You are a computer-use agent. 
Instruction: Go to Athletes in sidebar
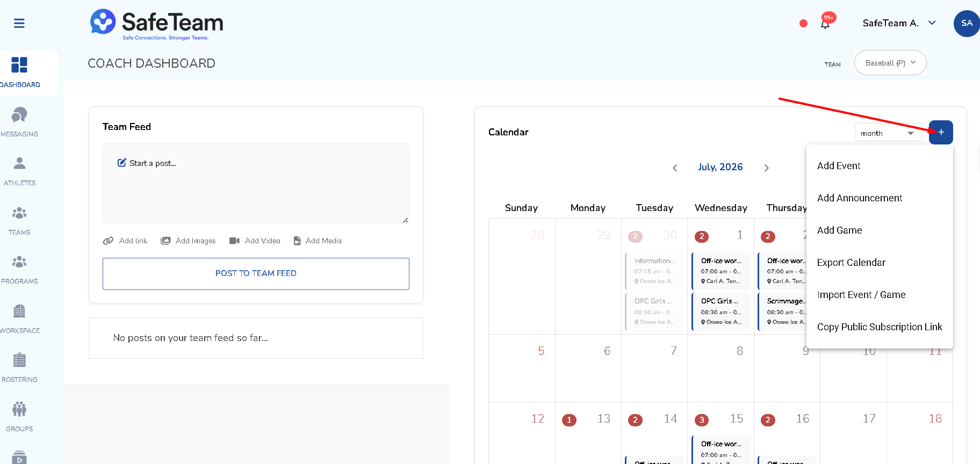[19, 171]
